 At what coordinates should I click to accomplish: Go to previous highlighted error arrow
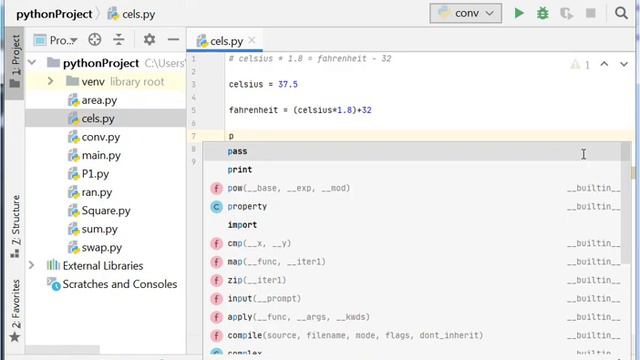tap(604, 64)
